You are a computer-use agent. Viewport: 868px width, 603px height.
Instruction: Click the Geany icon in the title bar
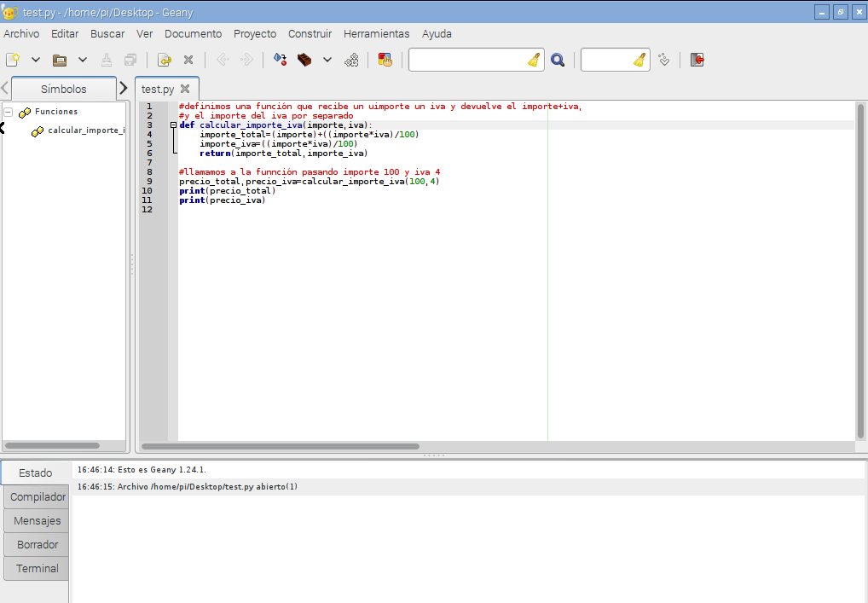(x=10, y=12)
